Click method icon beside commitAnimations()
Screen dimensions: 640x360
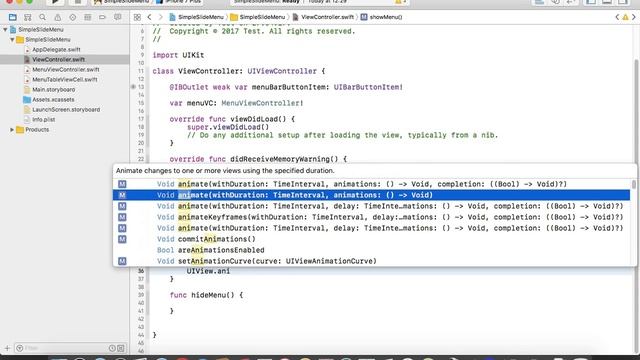pyautogui.click(x=122, y=239)
